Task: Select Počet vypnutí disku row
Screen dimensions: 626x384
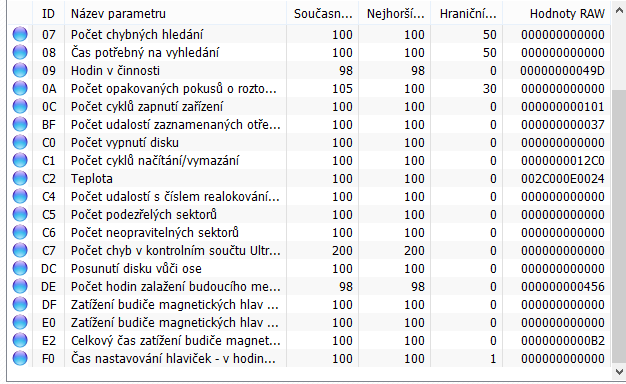Action: coord(309,143)
